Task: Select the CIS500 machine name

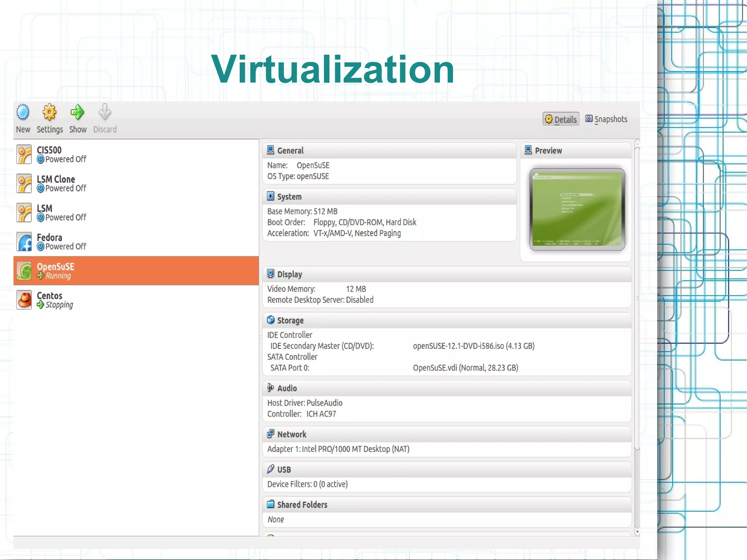Action: (49, 150)
